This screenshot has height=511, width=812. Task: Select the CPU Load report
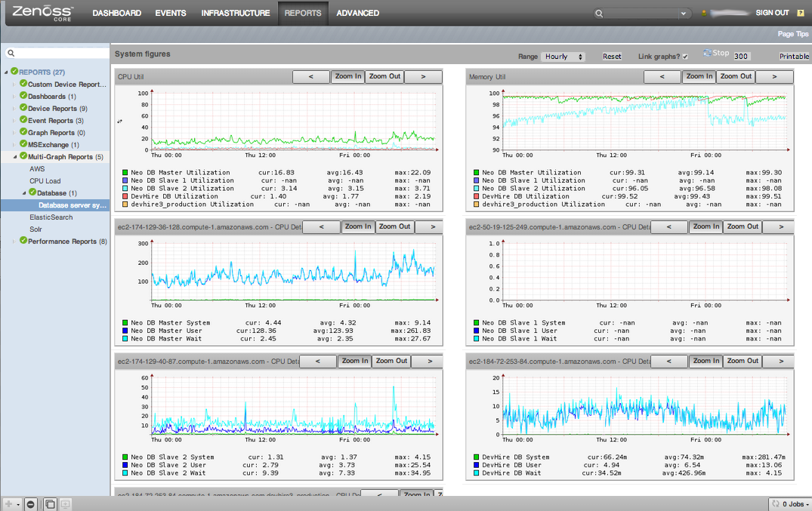pyautogui.click(x=45, y=180)
